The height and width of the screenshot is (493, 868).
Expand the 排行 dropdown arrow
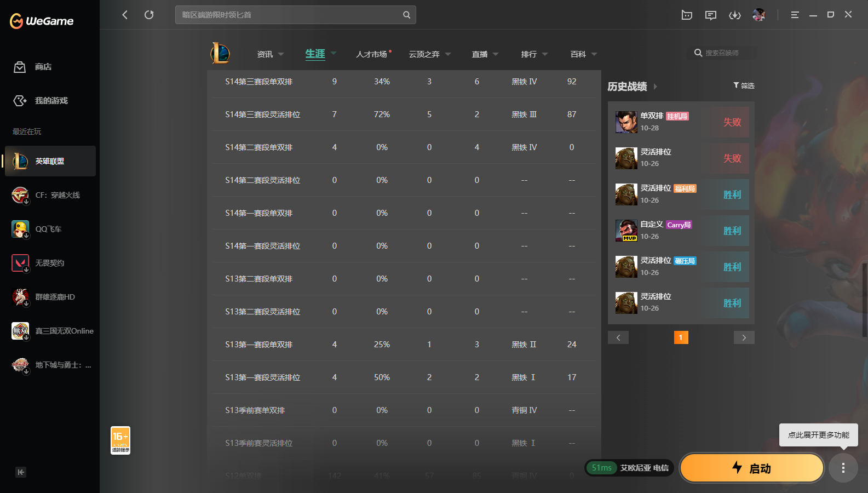click(545, 54)
